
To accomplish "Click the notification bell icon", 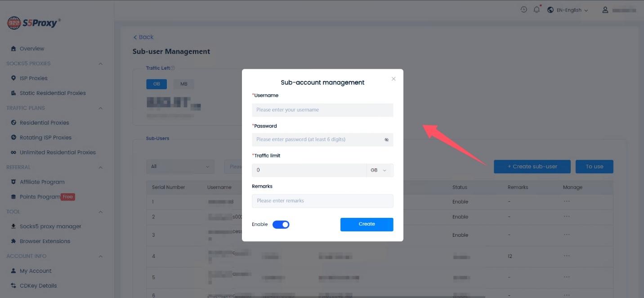I will pos(537,9).
